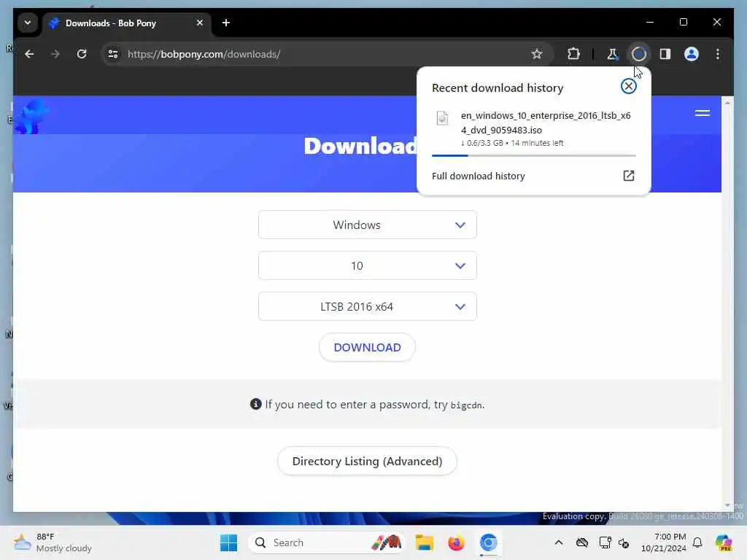Click the downloads progress toolbar icon
Image resolution: width=747 pixels, height=560 pixels.
click(x=639, y=54)
